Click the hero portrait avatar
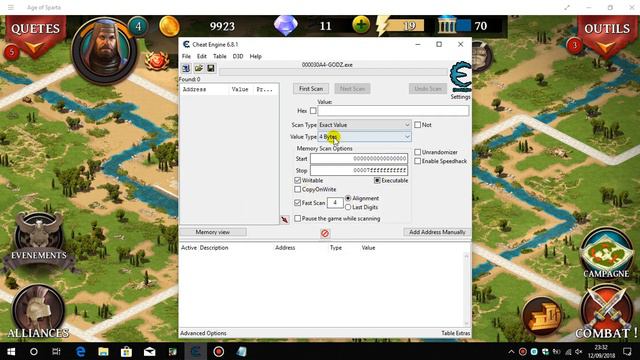 click(x=105, y=50)
